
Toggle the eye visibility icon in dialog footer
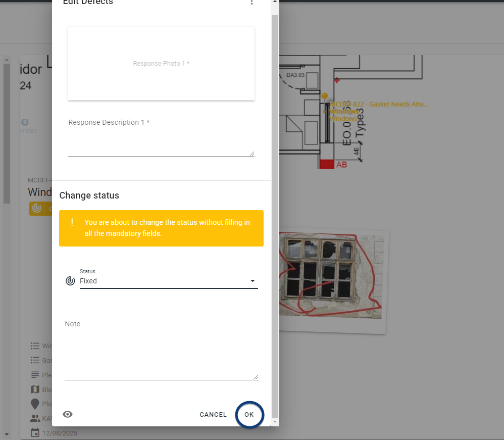(x=68, y=414)
